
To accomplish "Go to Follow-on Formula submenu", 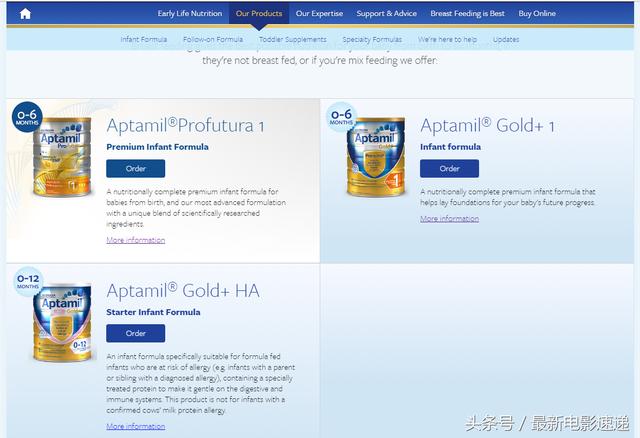I will point(213,40).
